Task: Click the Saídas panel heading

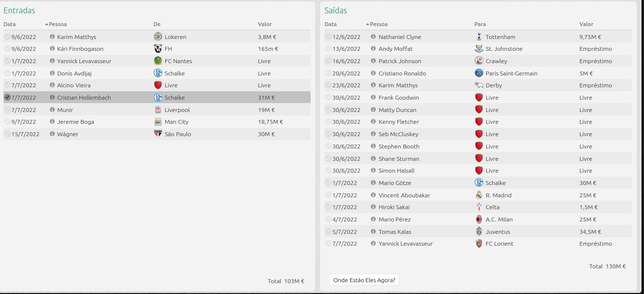Action: pos(336,10)
